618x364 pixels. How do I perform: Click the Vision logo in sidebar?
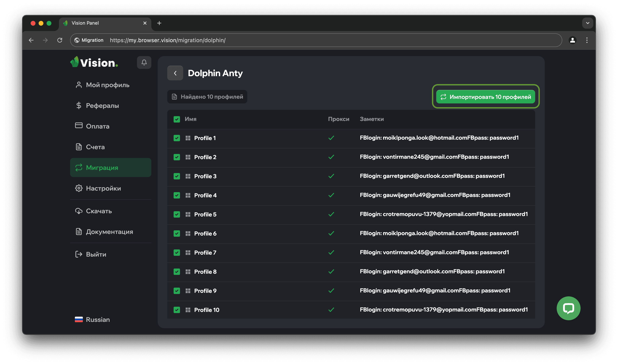[94, 62]
